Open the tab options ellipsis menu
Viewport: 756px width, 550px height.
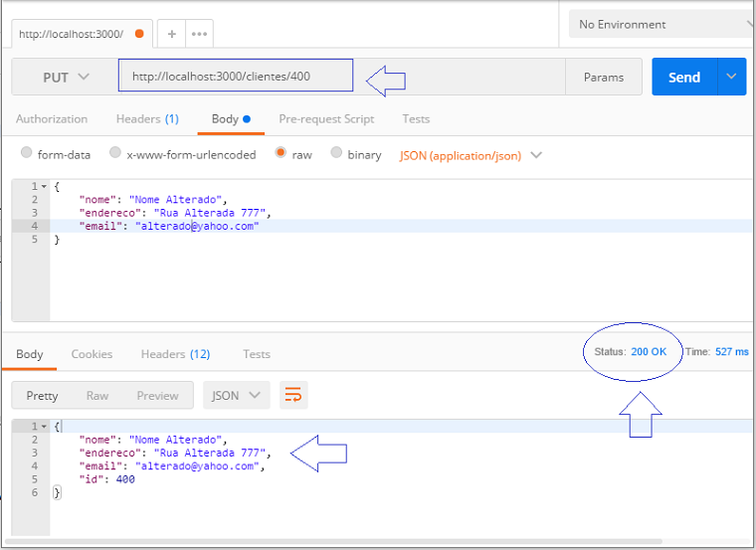(x=199, y=34)
